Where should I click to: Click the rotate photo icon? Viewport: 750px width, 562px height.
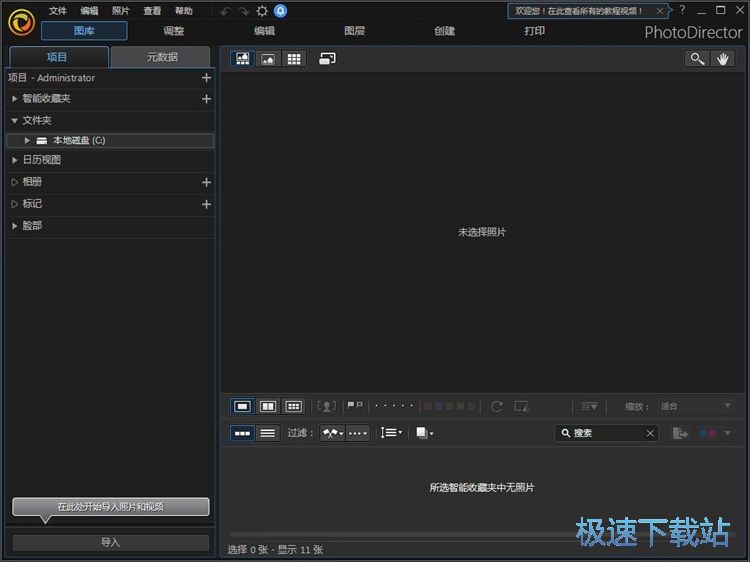point(497,406)
